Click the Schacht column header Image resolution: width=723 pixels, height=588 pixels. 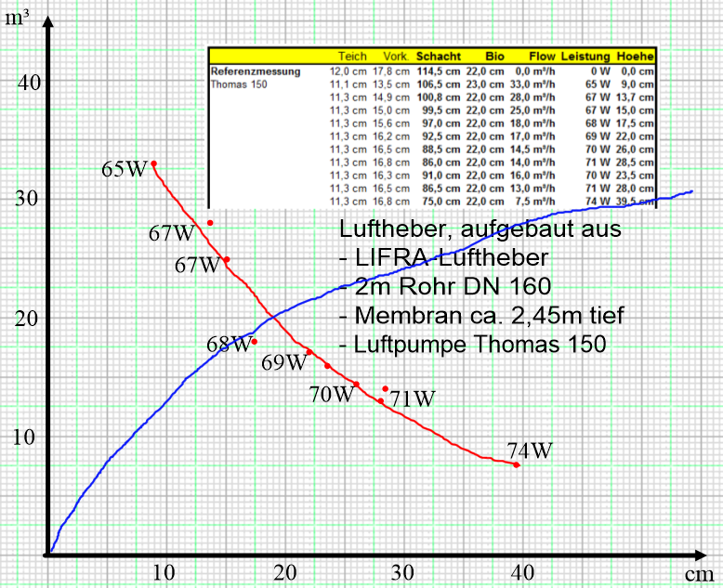438,56
